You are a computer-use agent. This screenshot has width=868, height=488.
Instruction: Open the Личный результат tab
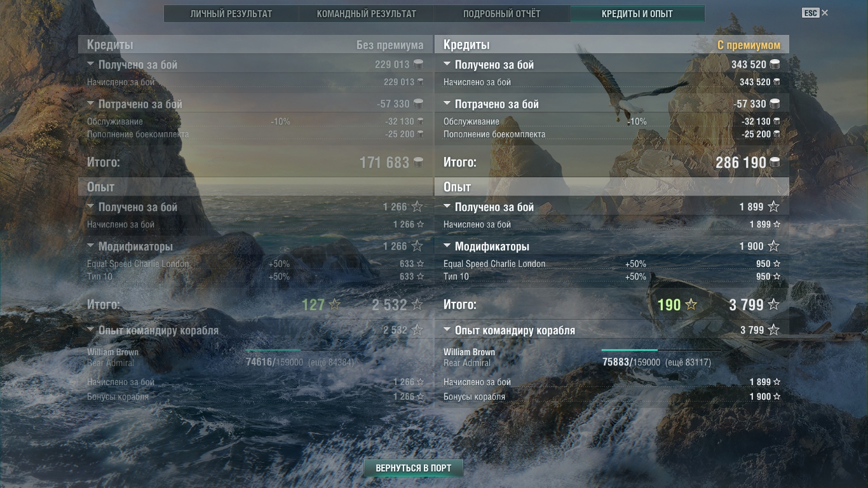[231, 14]
